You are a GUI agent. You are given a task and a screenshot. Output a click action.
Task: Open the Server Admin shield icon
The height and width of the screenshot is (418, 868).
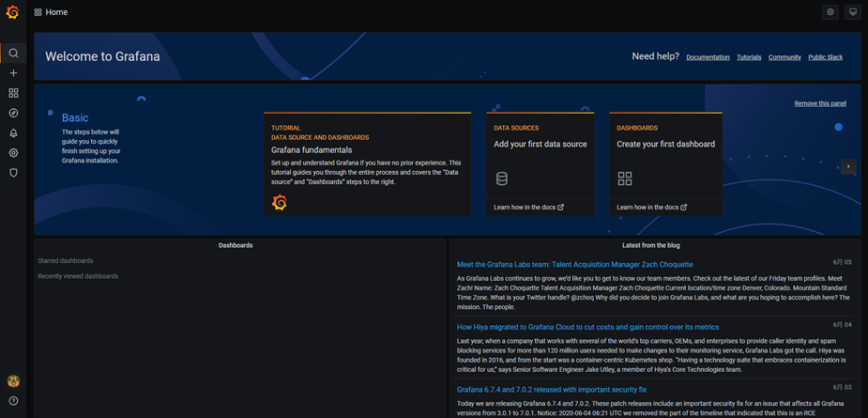14,173
